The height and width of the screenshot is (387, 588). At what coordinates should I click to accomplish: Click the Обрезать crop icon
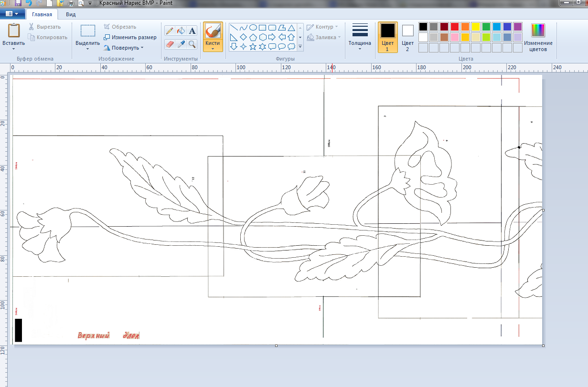click(x=107, y=27)
